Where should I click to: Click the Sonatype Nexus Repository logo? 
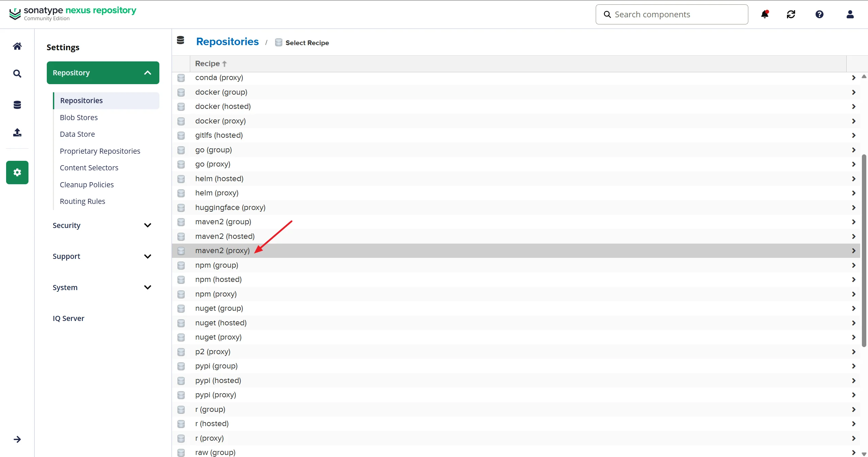tap(73, 14)
